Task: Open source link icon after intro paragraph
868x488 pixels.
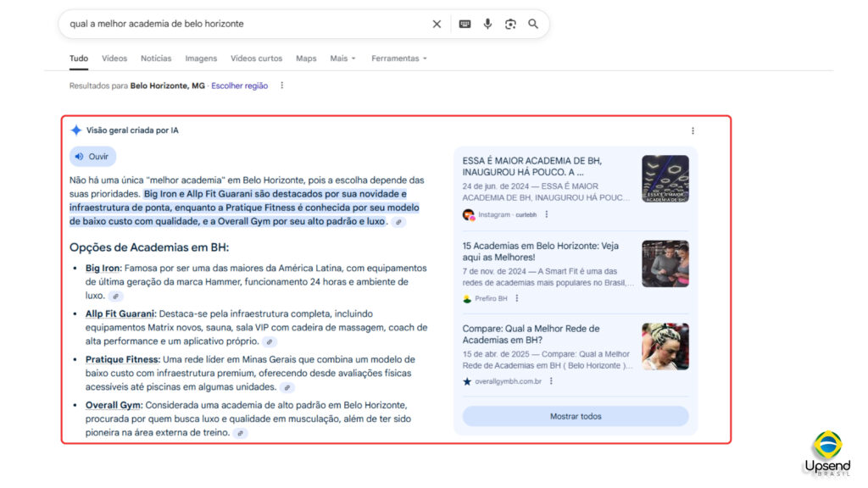Action: coord(398,222)
